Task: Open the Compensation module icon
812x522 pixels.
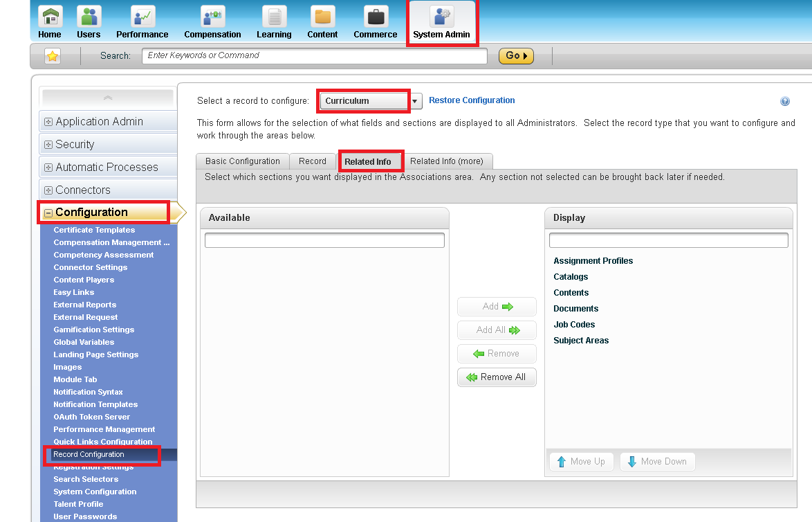Action: pyautogui.click(x=213, y=17)
